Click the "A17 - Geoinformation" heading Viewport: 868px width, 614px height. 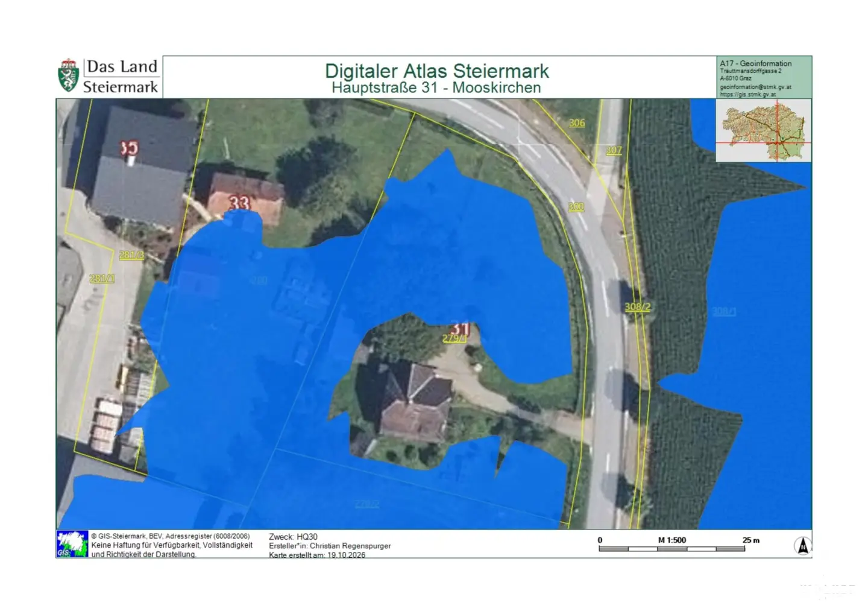(x=756, y=63)
